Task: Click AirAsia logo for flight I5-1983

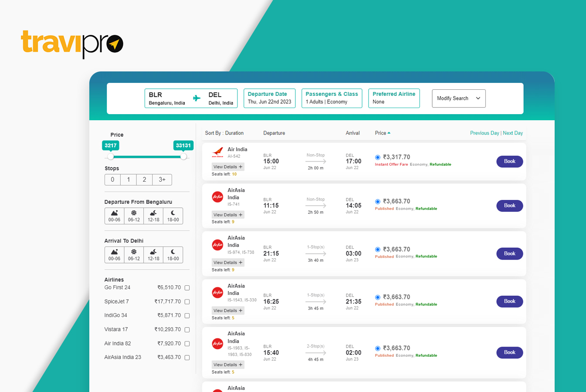Action: pyautogui.click(x=217, y=344)
